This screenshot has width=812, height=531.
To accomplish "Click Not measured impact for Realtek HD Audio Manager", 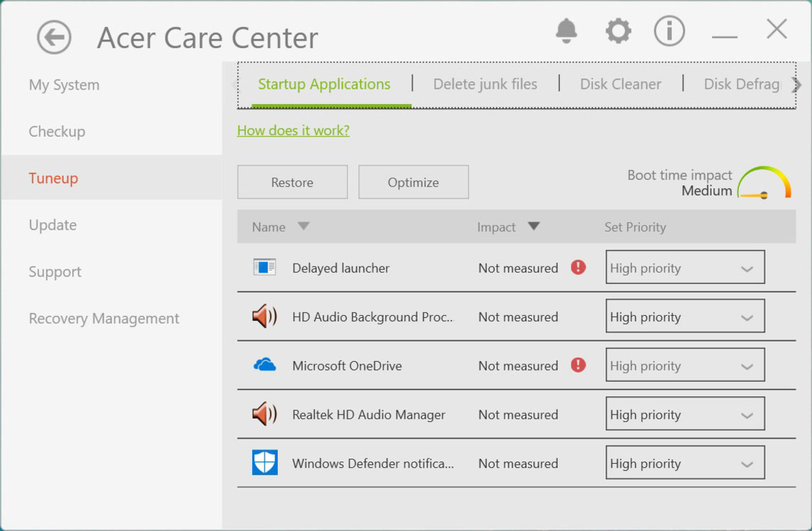I will click(x=518, y=414).
